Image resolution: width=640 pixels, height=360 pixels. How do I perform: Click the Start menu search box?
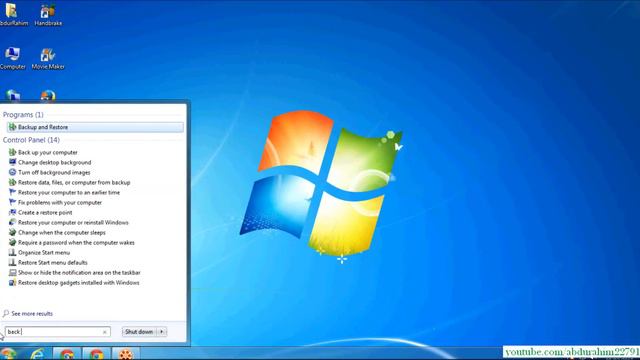coord(57,332)
